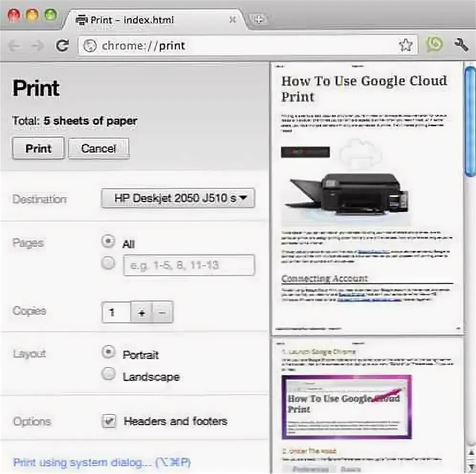Screen dimensions: 476x474
Task: Reload the current page
Action: point(63,45)
